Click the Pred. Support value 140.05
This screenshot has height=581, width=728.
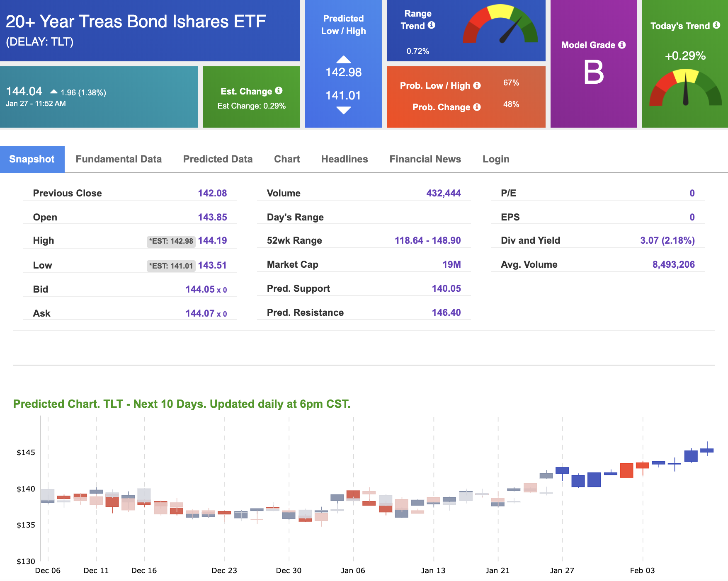click(x=446, y=288)
